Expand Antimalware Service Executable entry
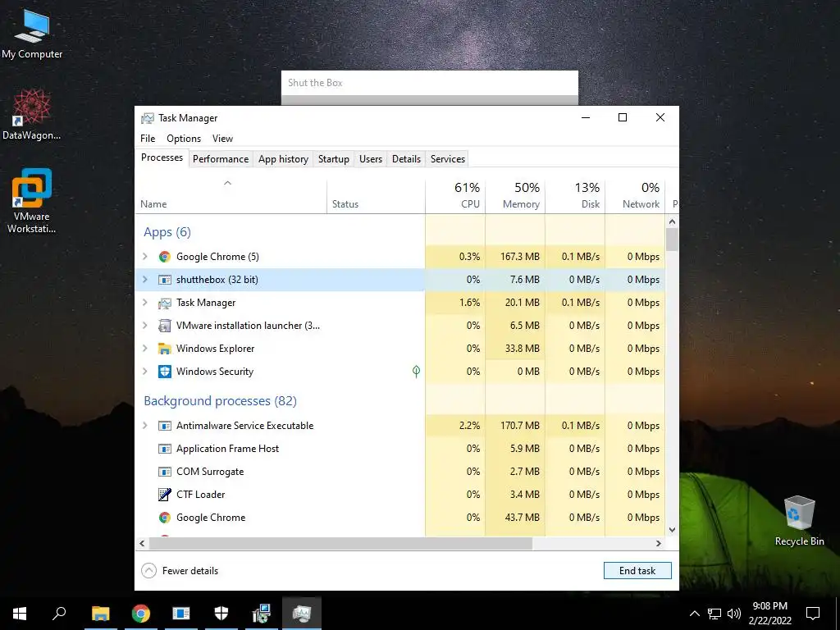 (144, 426)
